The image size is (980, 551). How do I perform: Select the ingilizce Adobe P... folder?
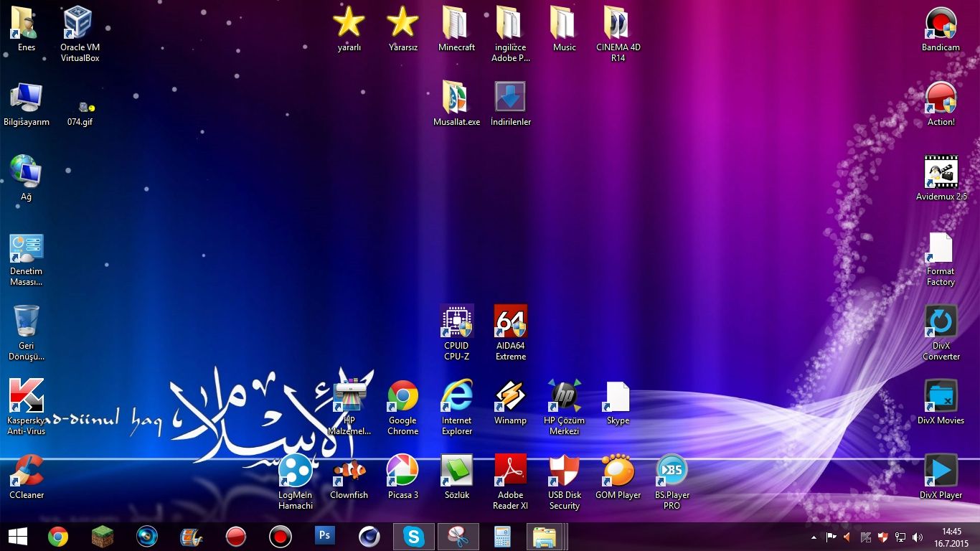click(x=509, y=34)
